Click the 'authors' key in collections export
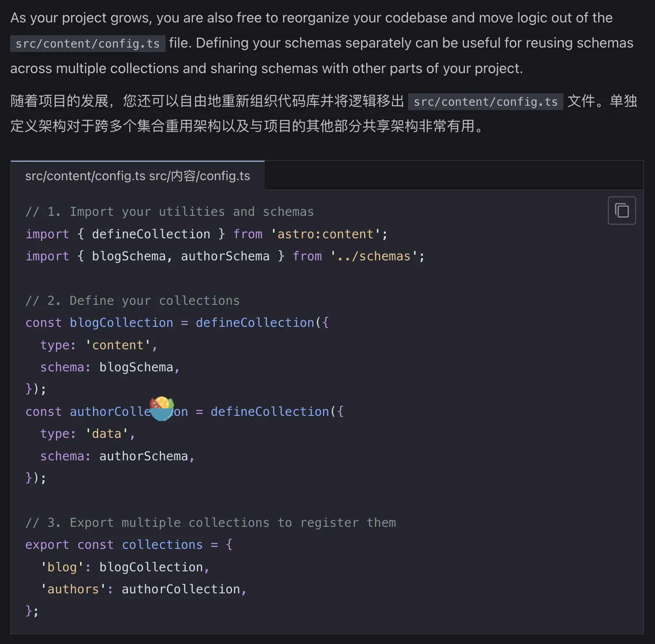The height and width of the screenshot is (644, 655). [73, 589]
